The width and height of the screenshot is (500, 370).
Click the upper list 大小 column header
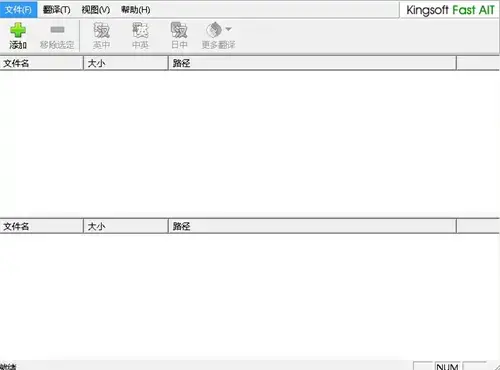click(x=126, y=63)
